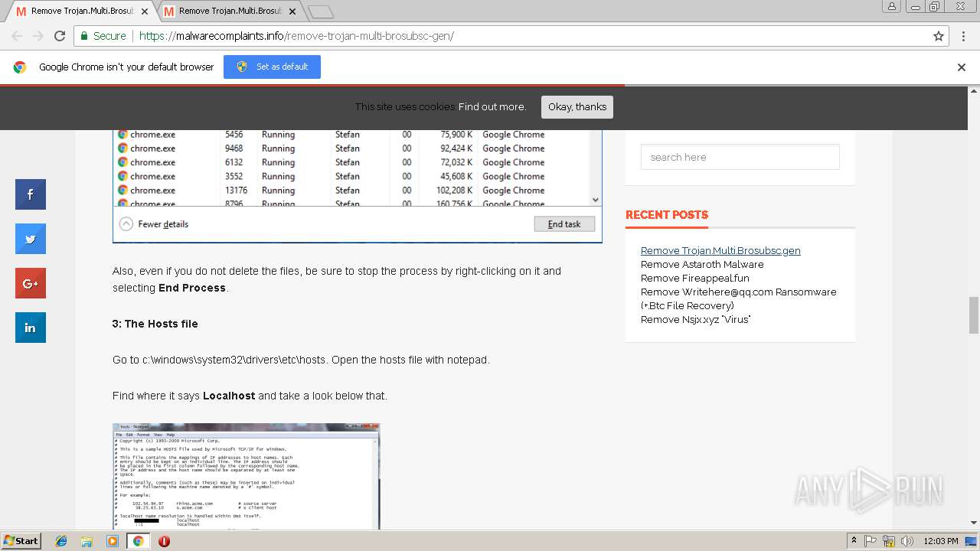
Task: Click the search here input field
Action: pyautogui.click(x=740, y=157)
